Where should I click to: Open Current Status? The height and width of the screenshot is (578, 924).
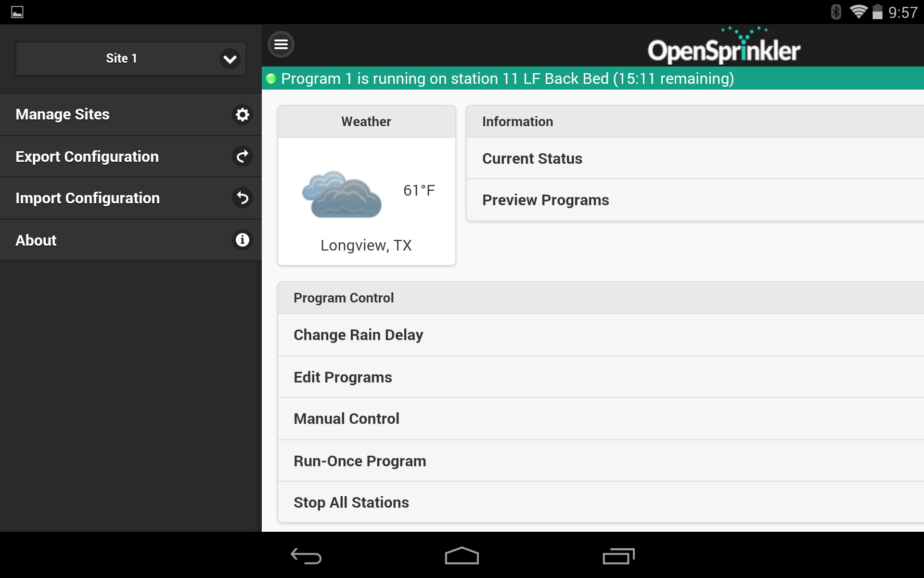[x=532, y=158]
